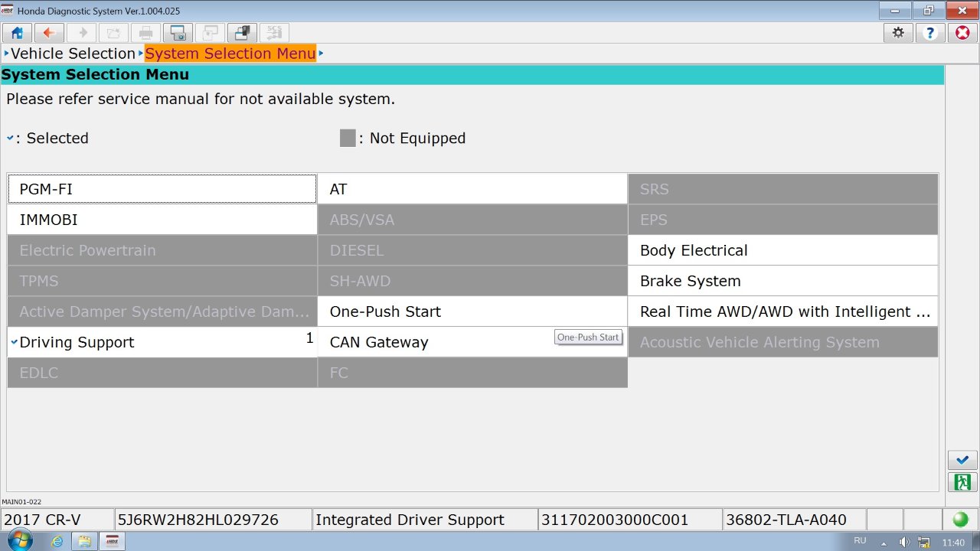
Task: Click the arrow after System Selection Menu breadcrumb
Action: coord(322,54)
